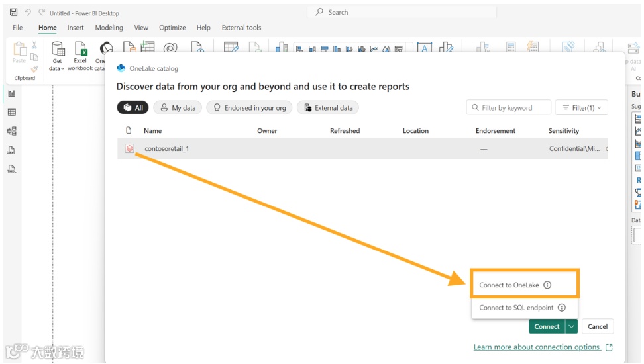Open the Filter(1) dropdown
Image resolution: width=644 pixels, height=364 pixels.
point(582,107)
